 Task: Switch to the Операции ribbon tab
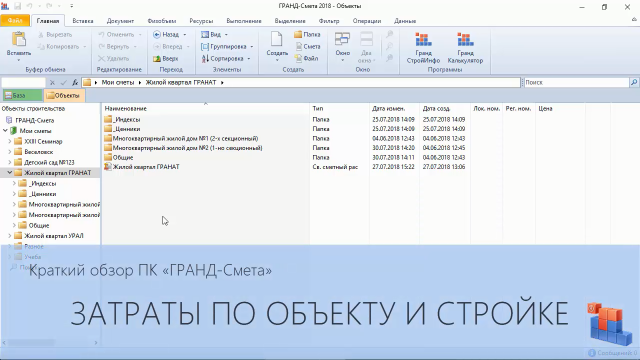367,21
